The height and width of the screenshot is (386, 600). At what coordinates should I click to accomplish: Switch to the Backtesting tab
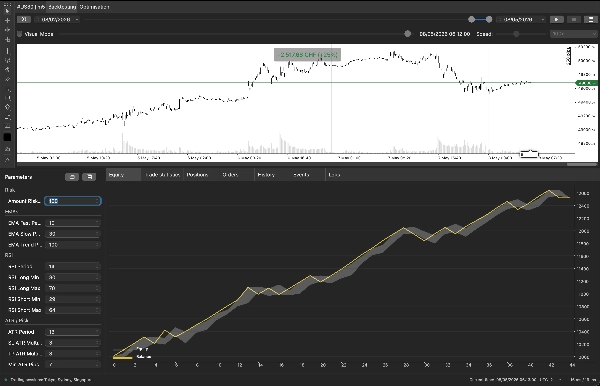pos(62,7)
